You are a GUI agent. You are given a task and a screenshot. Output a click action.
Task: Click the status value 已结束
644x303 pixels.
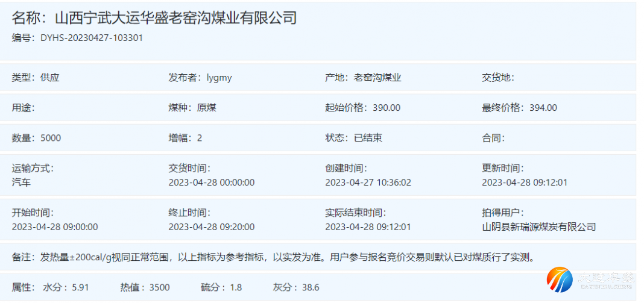tap(368, 138)
